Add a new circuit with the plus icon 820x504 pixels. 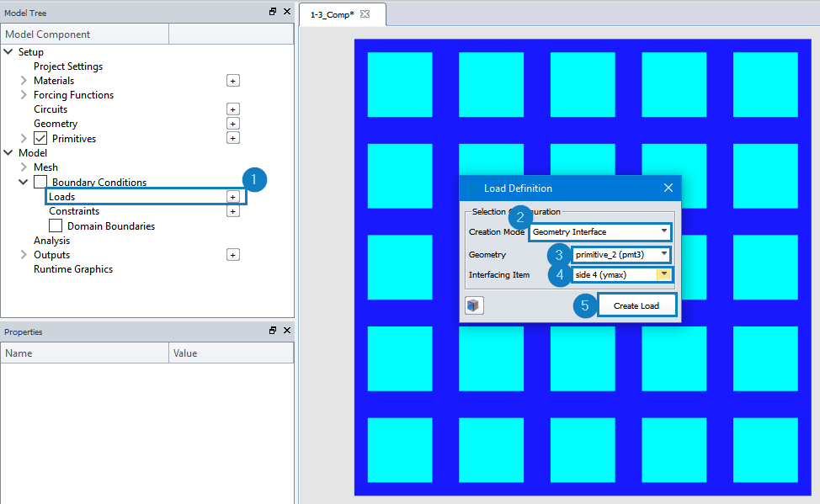point(232,109)
